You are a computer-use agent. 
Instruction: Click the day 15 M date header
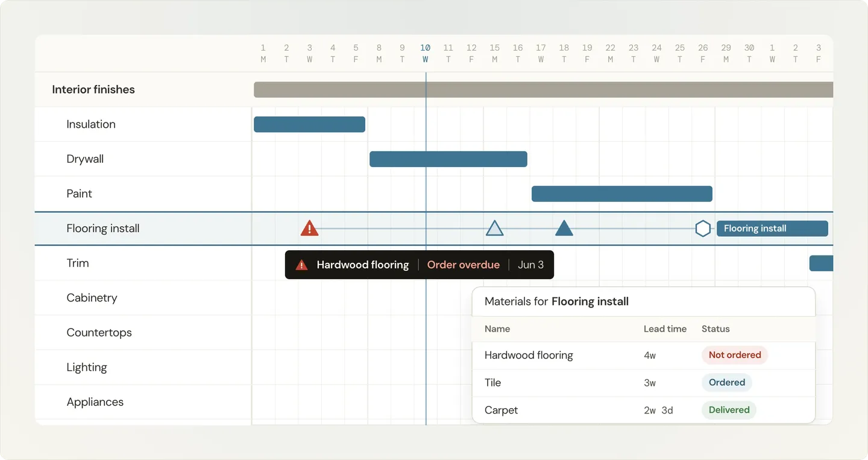[x=495, y=53]
